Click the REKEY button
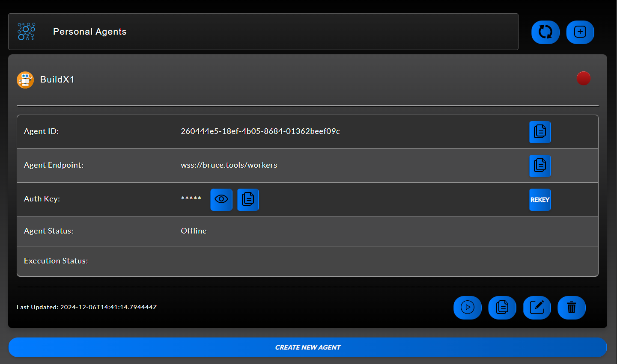Viewport: 617px width, 364px height. 540,200
